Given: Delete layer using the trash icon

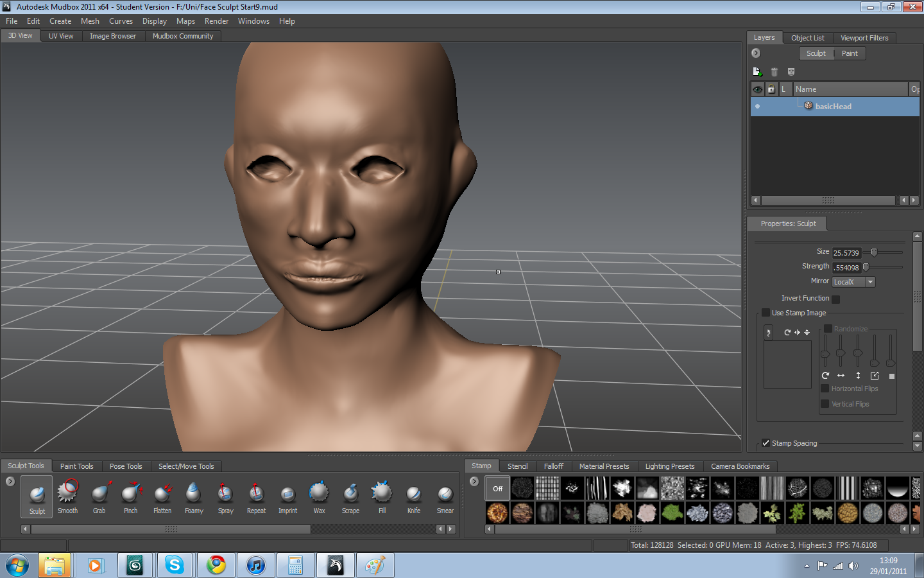Looking at the screenshot, I should tap(774, 71).
